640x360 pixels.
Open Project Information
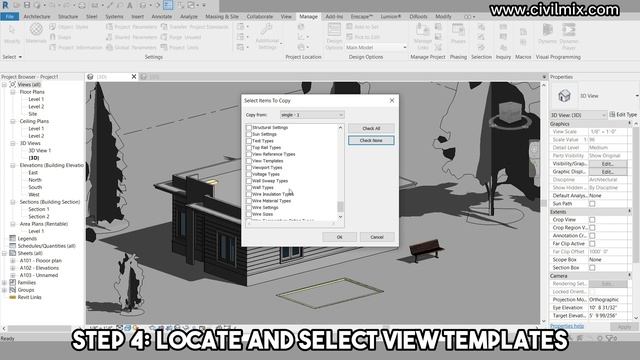76,47
